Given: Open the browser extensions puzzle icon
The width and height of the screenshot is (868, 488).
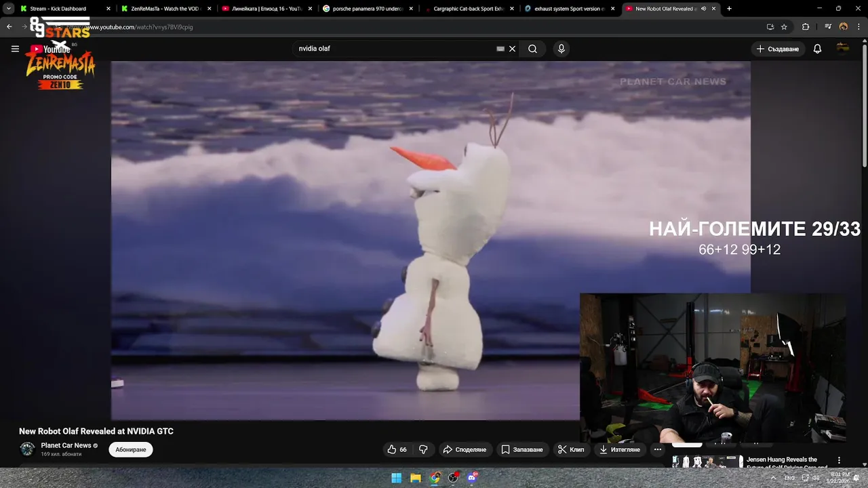Looking at the screenshot, I should pyautogui.click(x=806, y=27).
